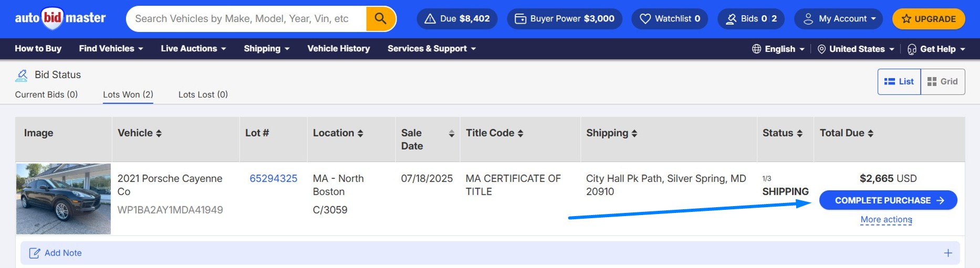The image size is (980, 268).
Task: Click the AutoBidMaster logo
Action: pyautogui.click(x=60, y=18)
